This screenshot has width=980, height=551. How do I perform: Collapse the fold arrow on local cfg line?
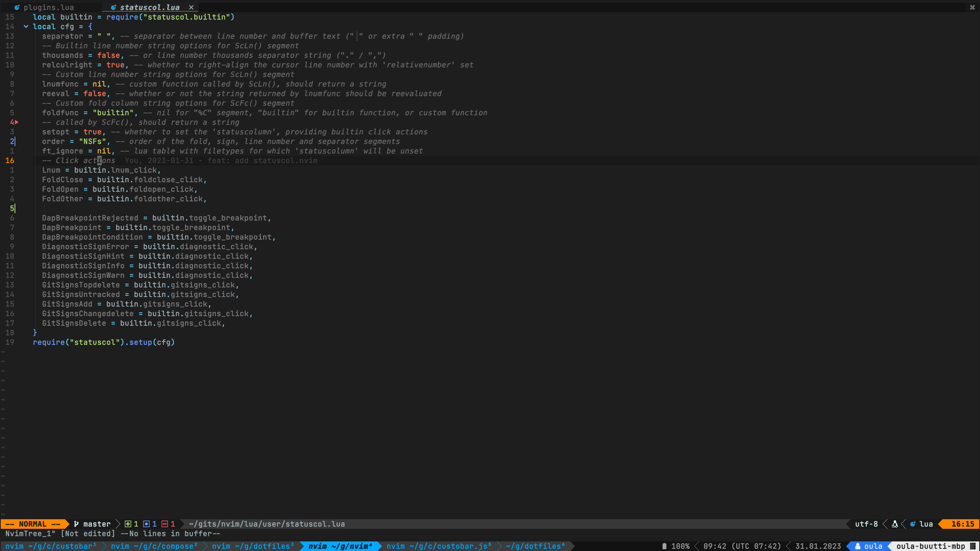(26, 26)
